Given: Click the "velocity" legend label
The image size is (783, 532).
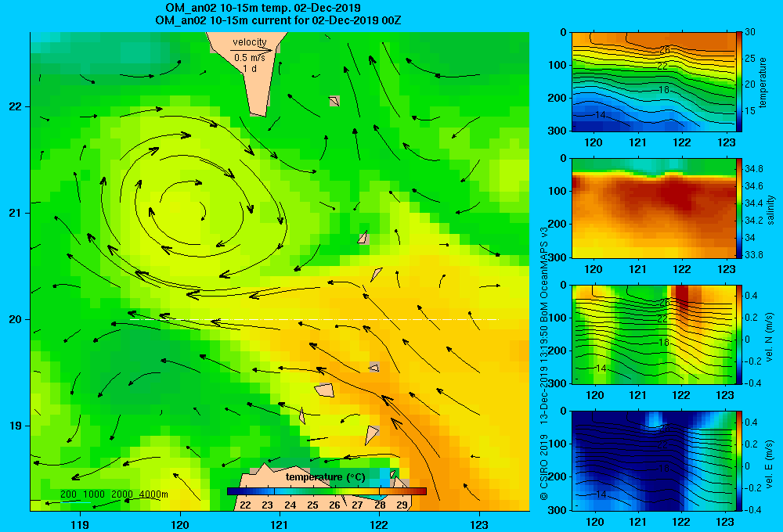Looking at the screenshot, I should (250, 42).
